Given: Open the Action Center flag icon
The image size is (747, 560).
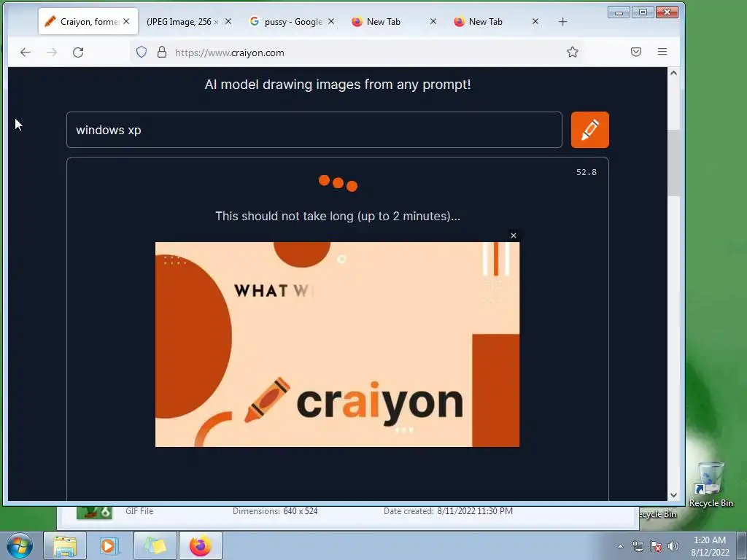Looking at the screenshot, I should 656,546.
